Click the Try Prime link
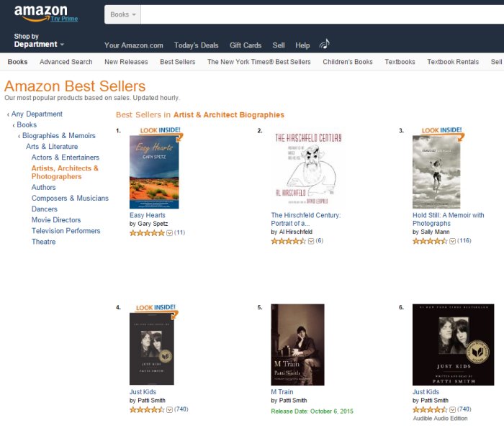 (63, 19)
